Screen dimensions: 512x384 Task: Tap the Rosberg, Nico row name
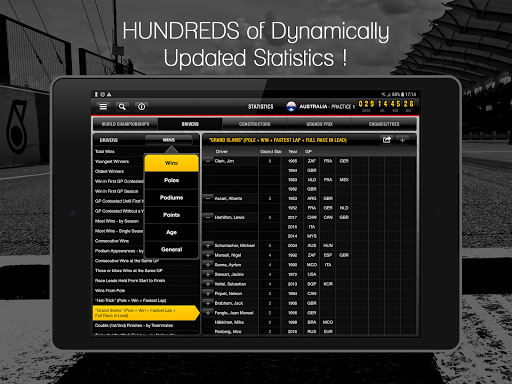228,332
